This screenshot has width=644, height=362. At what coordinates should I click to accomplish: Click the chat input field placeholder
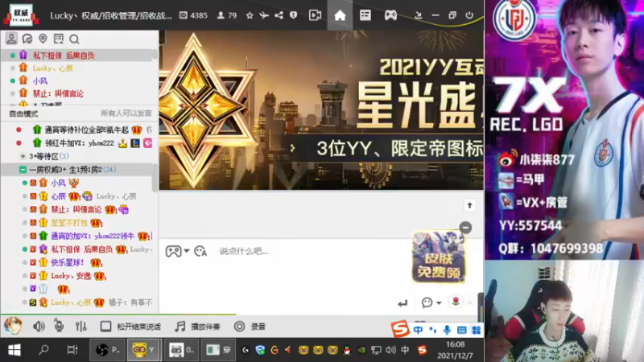coord(244,251)
